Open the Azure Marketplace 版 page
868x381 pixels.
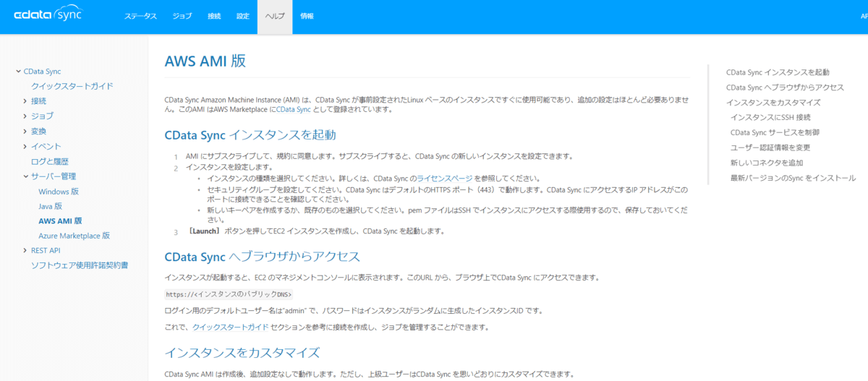(74, 236)
